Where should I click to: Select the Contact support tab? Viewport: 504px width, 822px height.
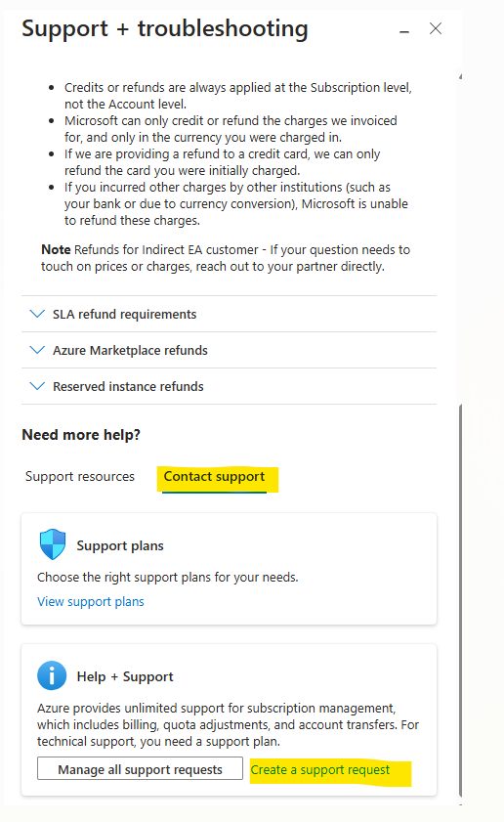coord(214,477)
